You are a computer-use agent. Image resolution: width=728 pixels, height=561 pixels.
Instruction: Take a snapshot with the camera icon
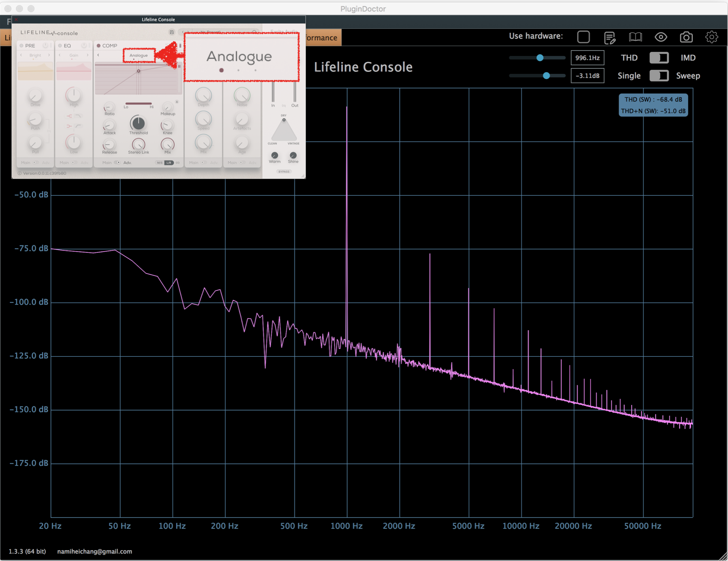[686, 37]
